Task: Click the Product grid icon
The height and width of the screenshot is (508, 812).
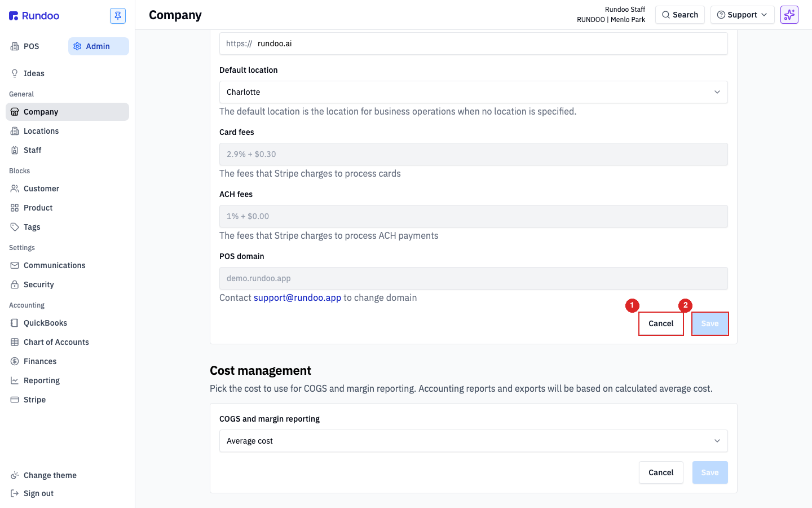Action: (x=15, y=208)
